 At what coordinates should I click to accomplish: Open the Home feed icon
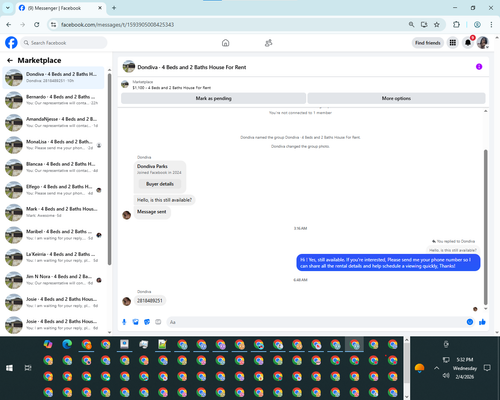pos(226,43)
